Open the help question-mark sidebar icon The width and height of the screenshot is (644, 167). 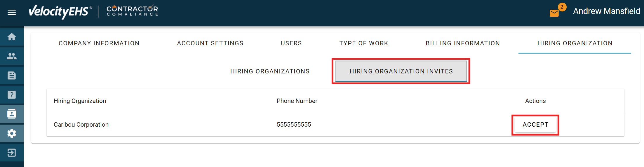pyautogui.click(x=12, y=95)
